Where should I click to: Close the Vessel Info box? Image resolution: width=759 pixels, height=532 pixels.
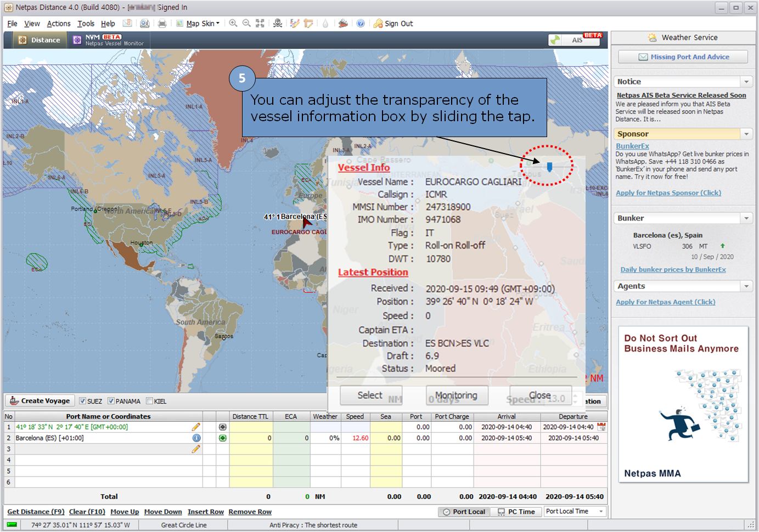click(x=540, y=395)
